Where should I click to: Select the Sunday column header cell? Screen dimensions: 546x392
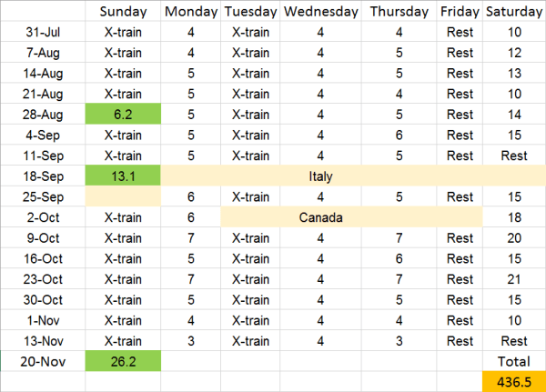pyautogui.click(x=122, y=12)
